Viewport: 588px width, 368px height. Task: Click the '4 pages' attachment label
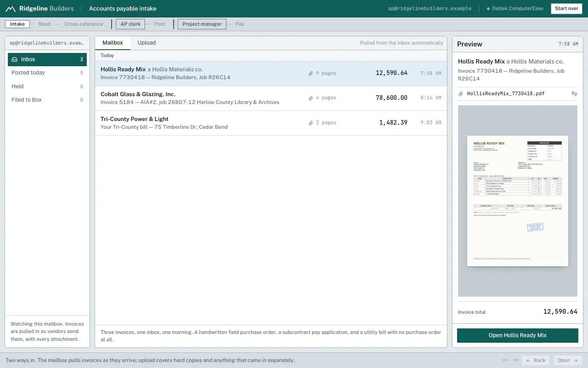326,98
